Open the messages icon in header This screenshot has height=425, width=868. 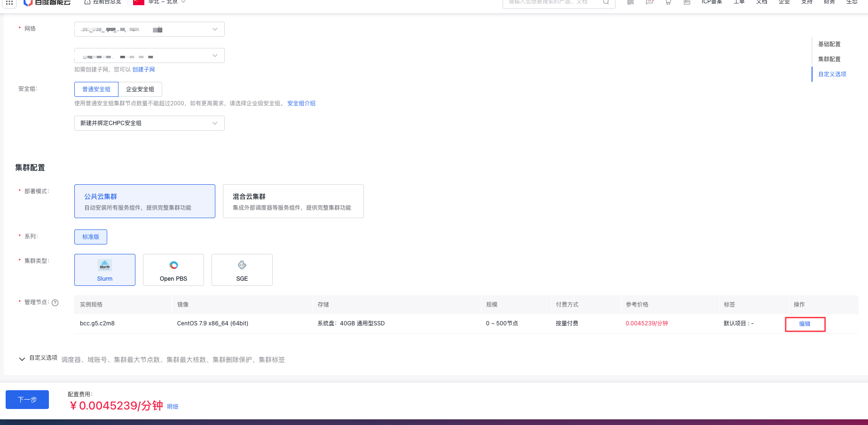(x=649, y=2)
